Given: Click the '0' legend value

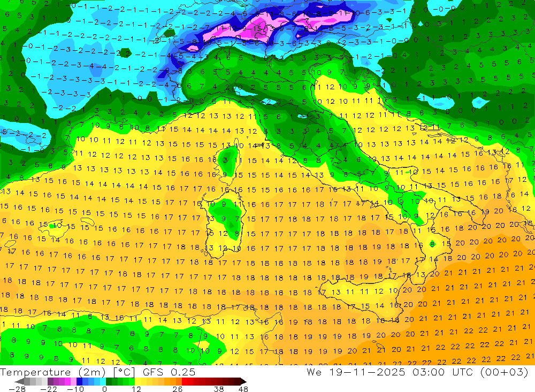Looking at the screenshot, I should coord(104,389).
